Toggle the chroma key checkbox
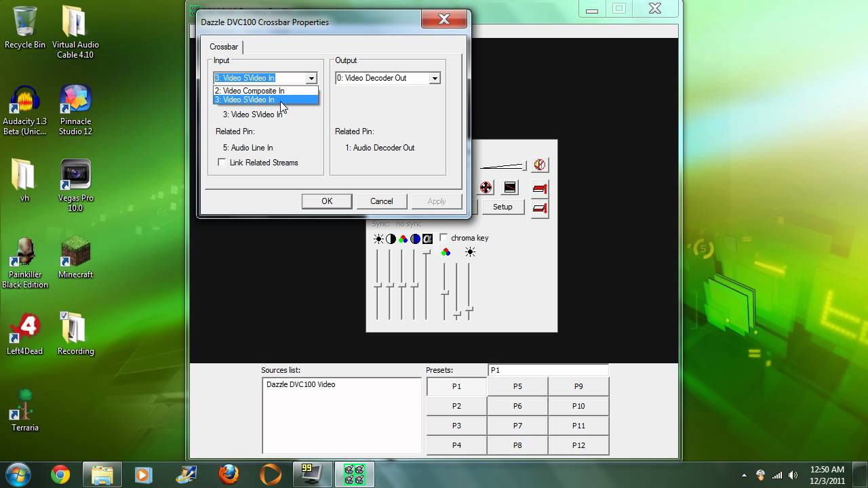Screen dimensions: 868x488 coord(443,238)
